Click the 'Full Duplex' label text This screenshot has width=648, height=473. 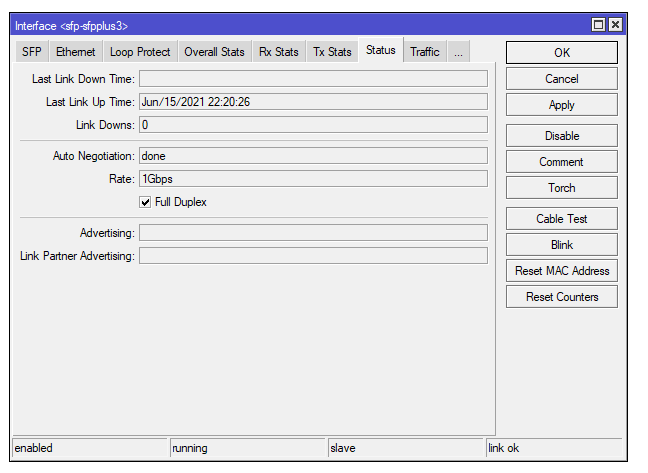click(x=181, y=202)
